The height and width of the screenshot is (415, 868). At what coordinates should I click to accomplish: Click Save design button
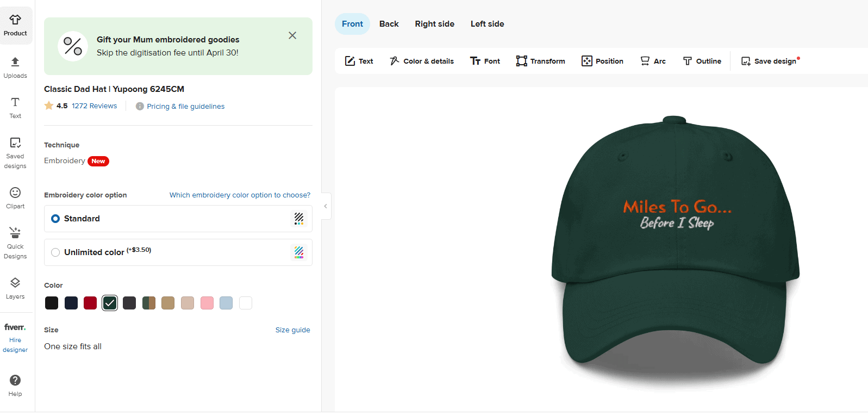tap(770, 61)
